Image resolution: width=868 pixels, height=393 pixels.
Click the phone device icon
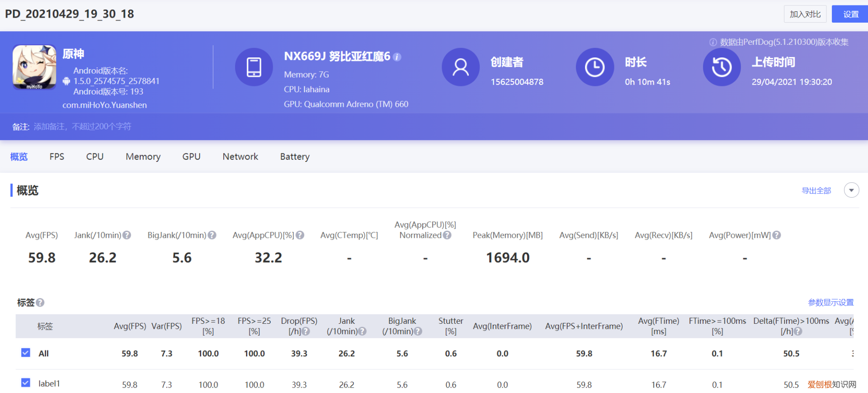[x=254, y=67]
